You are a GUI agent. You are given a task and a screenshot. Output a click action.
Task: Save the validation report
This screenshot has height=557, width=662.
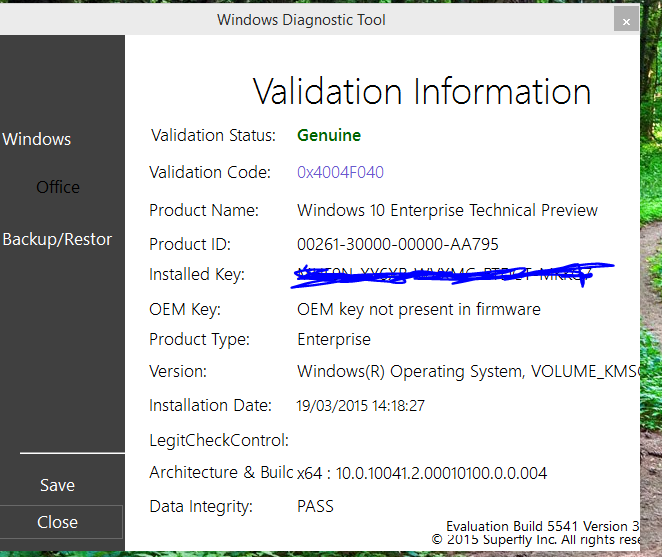click(x=57, y=485)
